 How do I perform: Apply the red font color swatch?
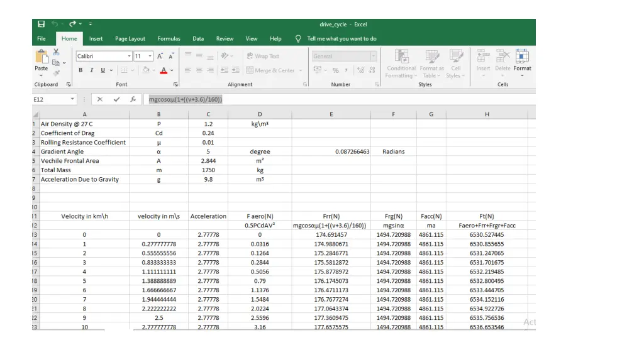(164, 70)
